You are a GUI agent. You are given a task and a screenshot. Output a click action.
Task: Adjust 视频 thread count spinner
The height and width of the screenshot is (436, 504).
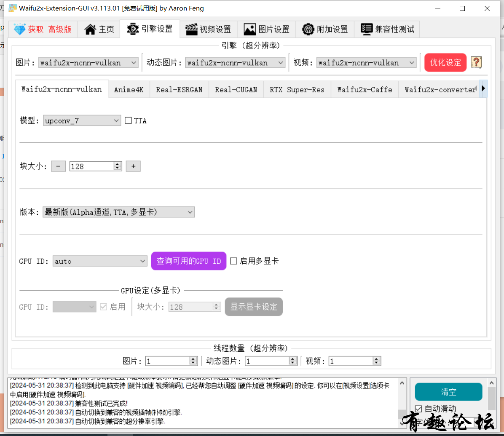[377, 361]
